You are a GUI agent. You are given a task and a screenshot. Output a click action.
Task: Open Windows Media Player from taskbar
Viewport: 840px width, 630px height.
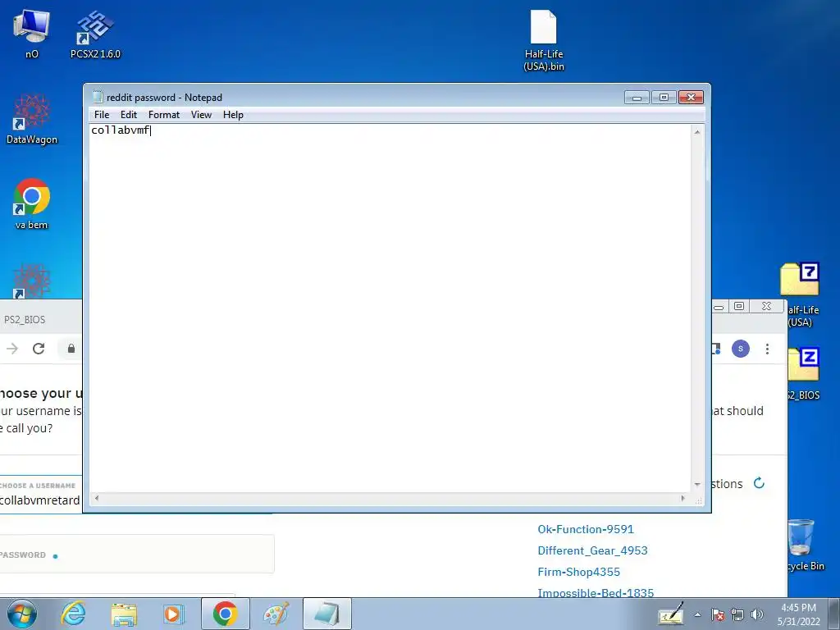pos(174,614)
